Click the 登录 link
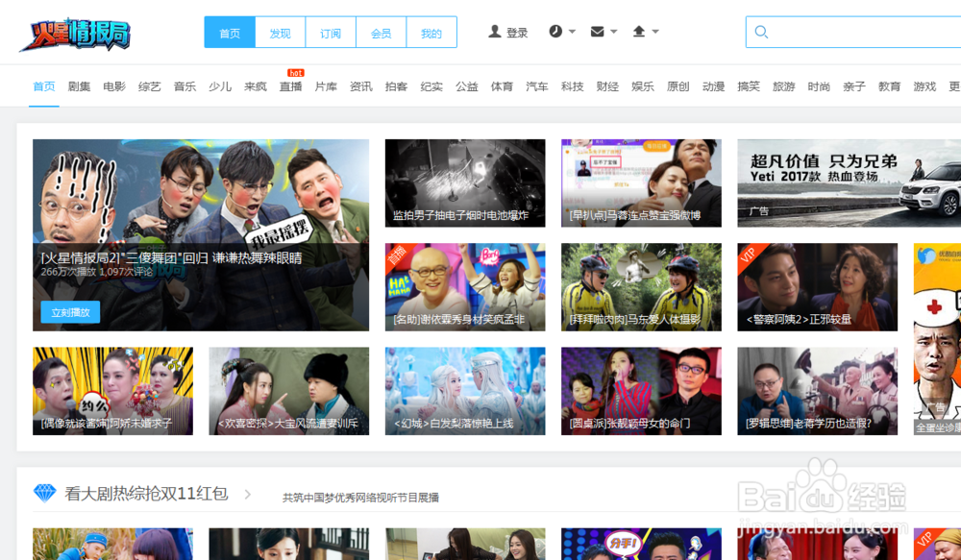 click(517, 33)
